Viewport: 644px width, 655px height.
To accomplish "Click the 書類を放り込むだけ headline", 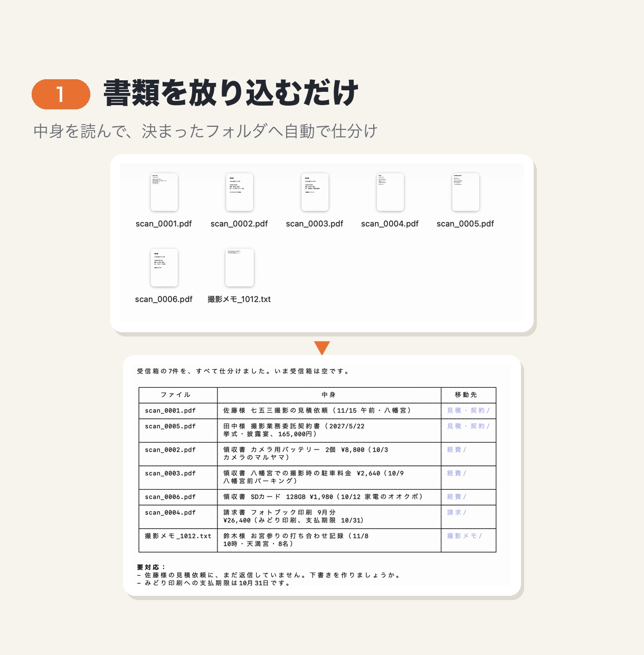I will point(231,93).
